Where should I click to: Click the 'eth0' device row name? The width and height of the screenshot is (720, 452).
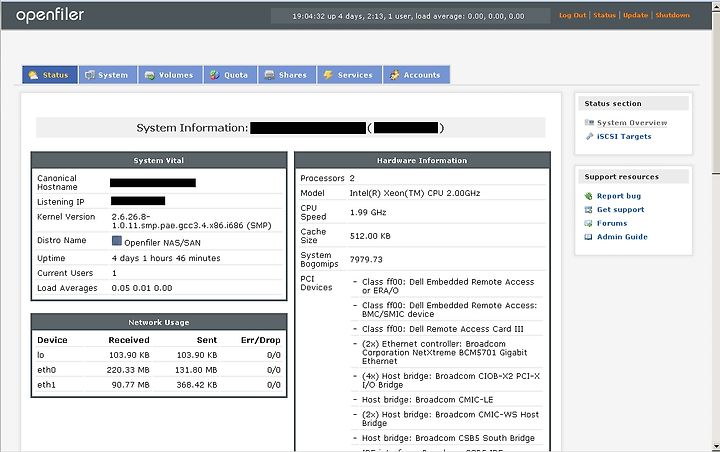(x=46, y=370)
